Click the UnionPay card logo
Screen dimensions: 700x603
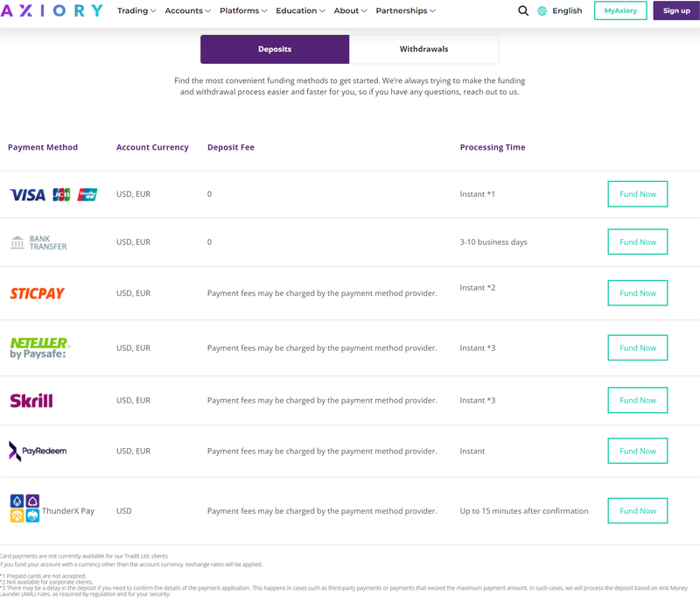pos(87,195)
